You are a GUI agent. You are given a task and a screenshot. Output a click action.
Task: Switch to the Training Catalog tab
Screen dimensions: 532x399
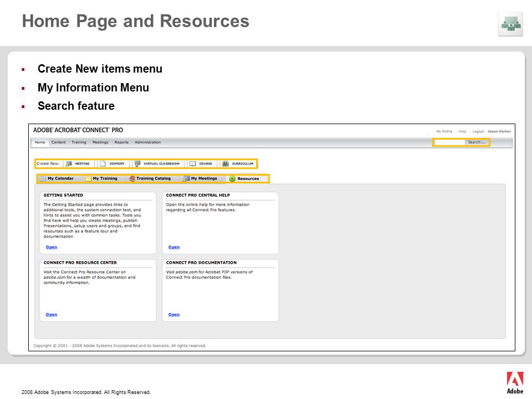point(150,178)
